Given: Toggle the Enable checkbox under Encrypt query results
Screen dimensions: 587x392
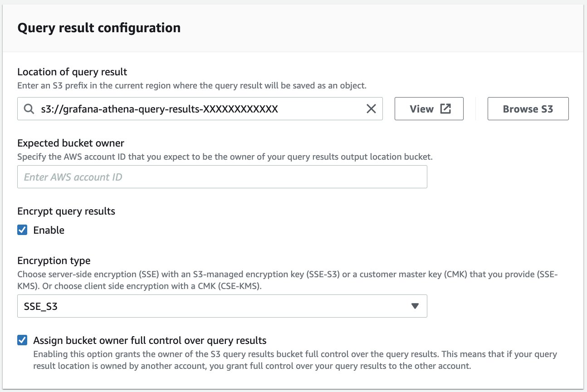Looking at the screenshot, I should click(x=22, y=230).
